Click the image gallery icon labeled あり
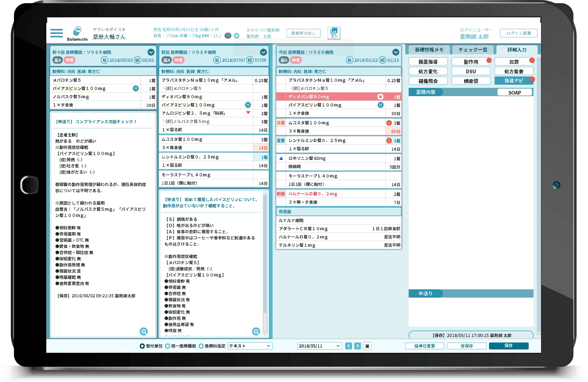 click(x=334, y=33)
